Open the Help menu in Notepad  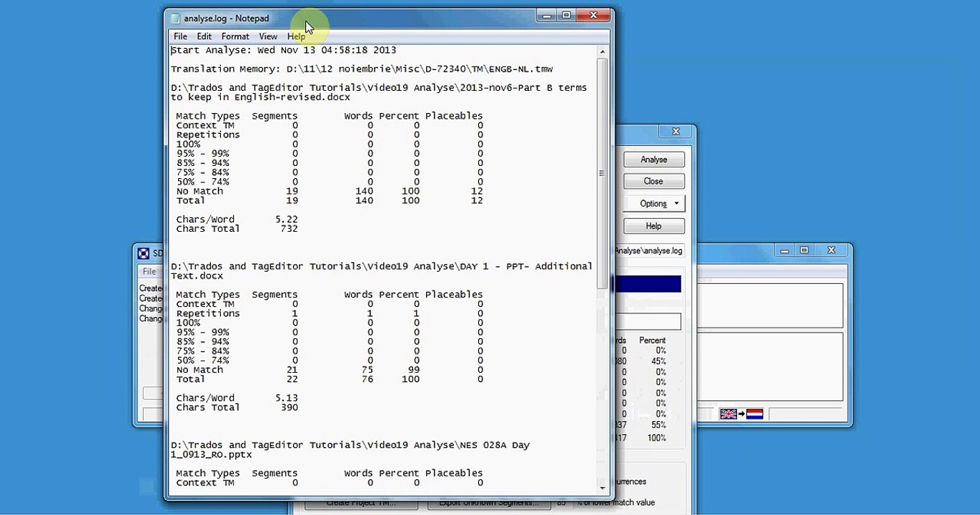(x=296, y=36)
